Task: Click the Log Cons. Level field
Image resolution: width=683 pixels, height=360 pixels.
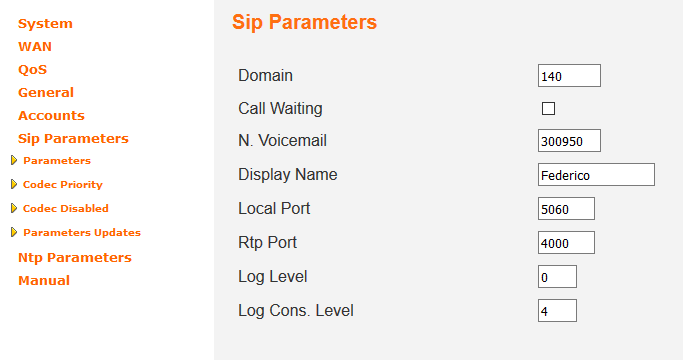Action: [557, 310]
